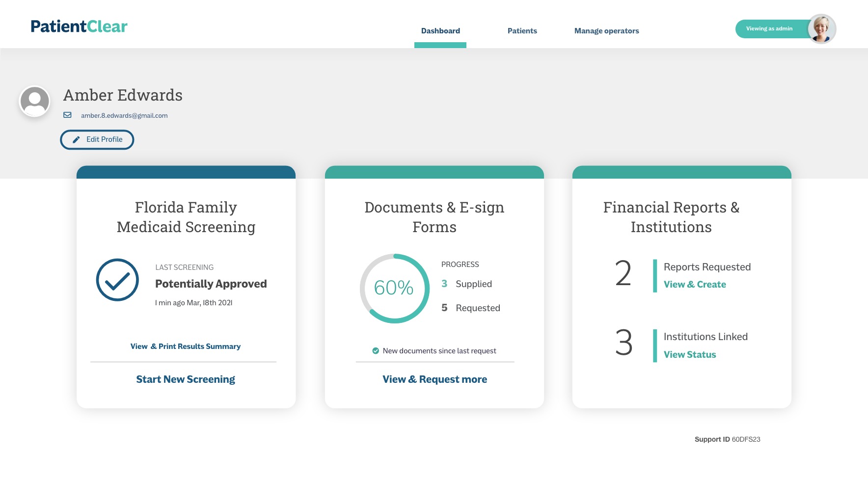Screen dimensions: 868x478
Task: Click the Edit Profile button
Action: coord(97,139)
